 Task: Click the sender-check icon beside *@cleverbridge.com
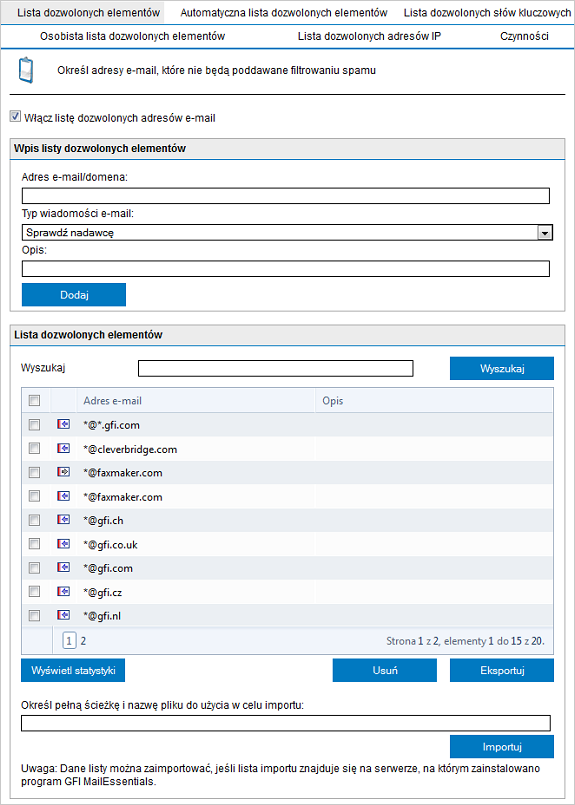[63, 449]
